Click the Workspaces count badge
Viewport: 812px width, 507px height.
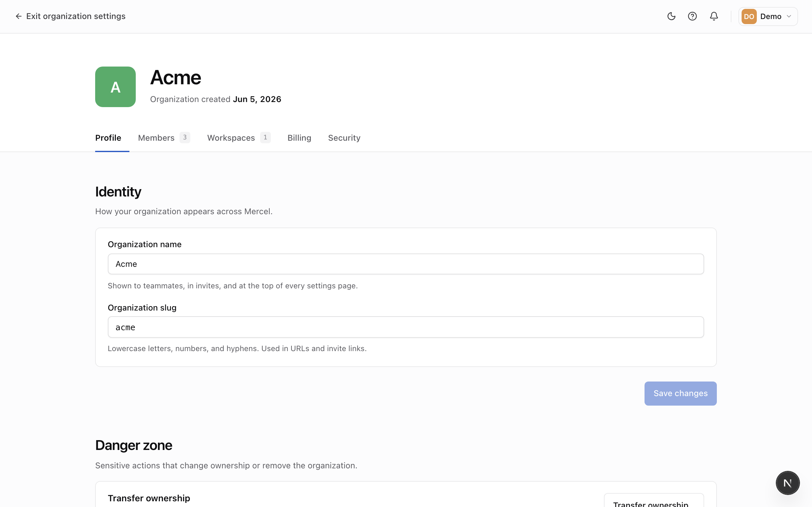point(265,138)
